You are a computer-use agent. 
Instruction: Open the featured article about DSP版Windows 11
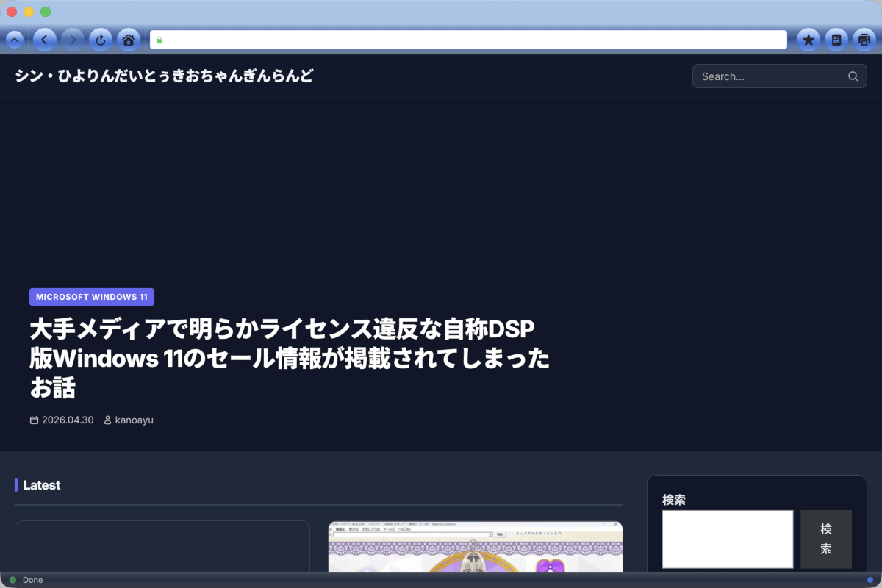[x=290, y=357]
